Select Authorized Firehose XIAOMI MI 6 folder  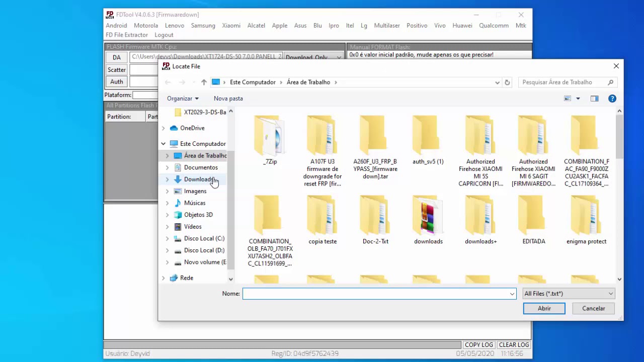point(533,151)
